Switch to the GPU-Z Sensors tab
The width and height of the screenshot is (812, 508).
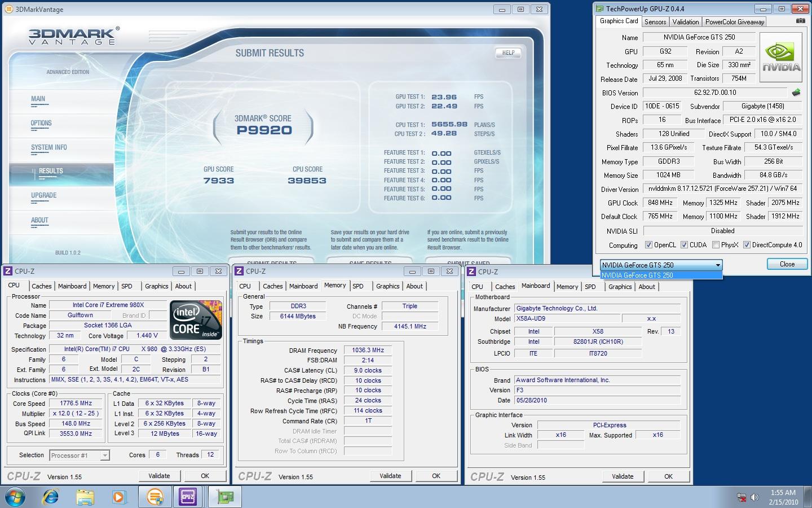[655, 22]
